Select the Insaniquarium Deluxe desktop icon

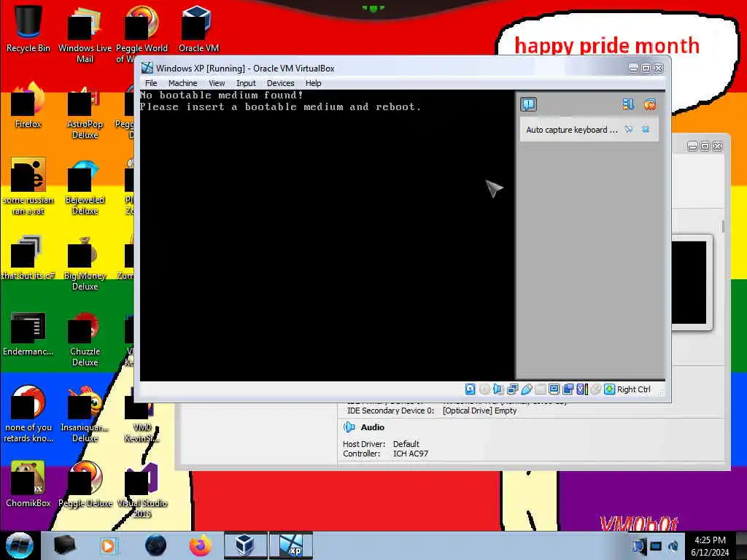pyautogui.click(x=85, y=414)
